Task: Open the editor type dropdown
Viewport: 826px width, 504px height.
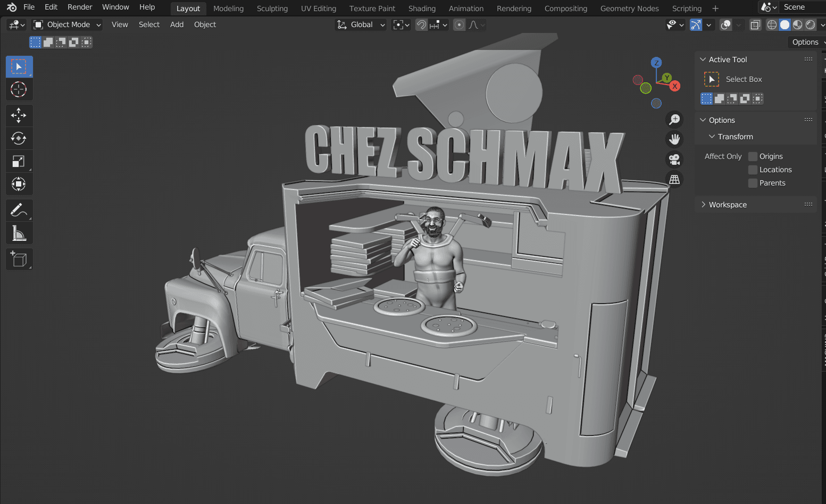Action: (x=16, y=24)
